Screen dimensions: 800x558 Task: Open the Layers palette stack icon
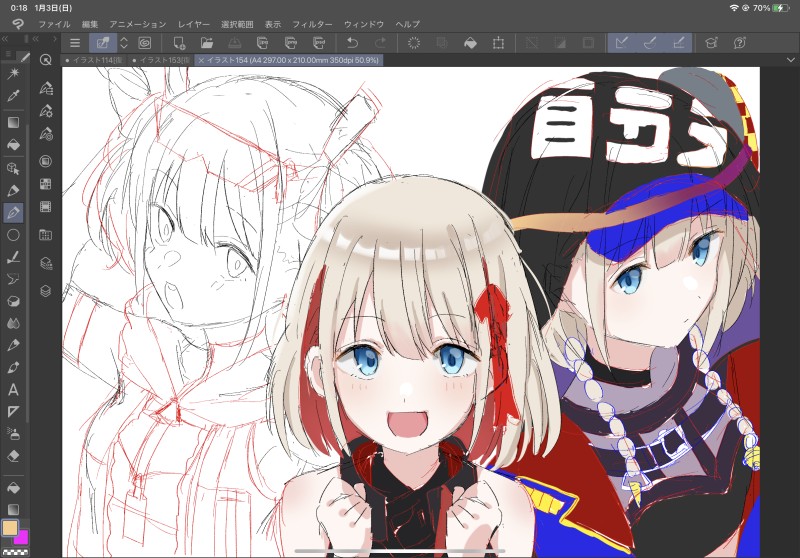click(x=45, y=291)
